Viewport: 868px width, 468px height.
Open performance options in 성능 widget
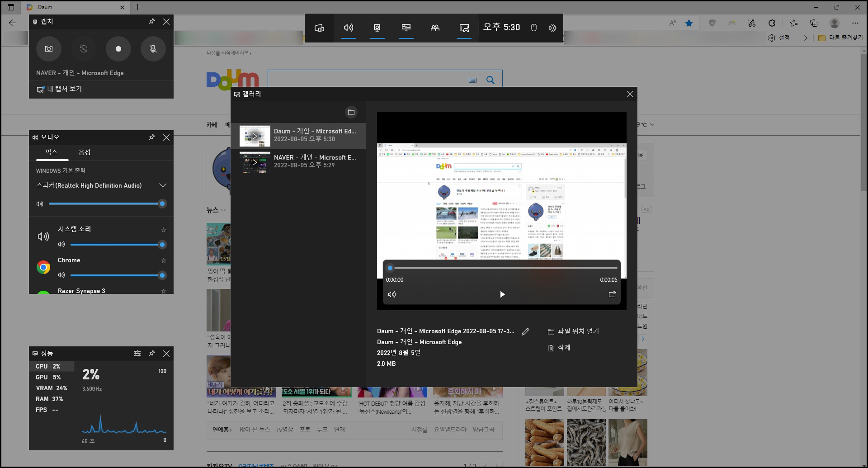(137, 354)
